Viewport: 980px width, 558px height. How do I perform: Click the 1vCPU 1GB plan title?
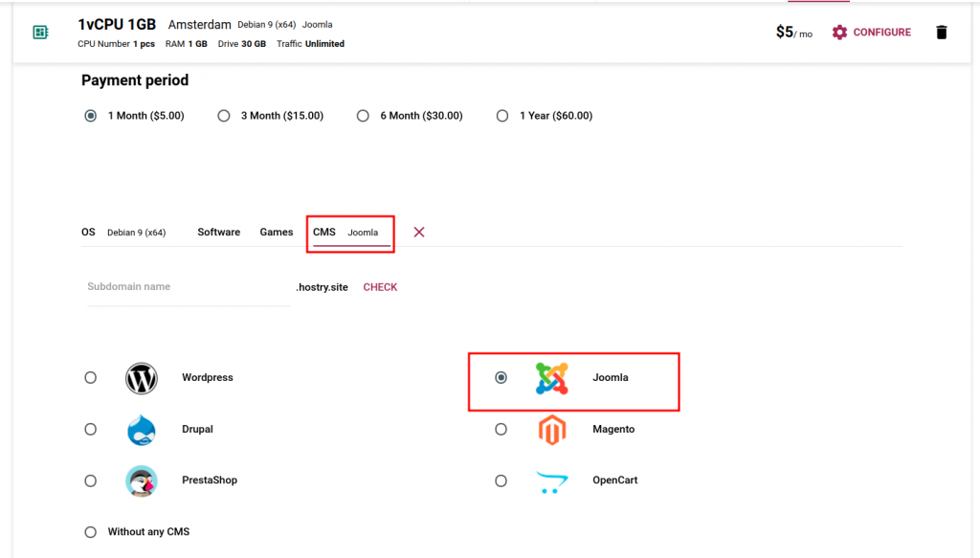(117, 24)
